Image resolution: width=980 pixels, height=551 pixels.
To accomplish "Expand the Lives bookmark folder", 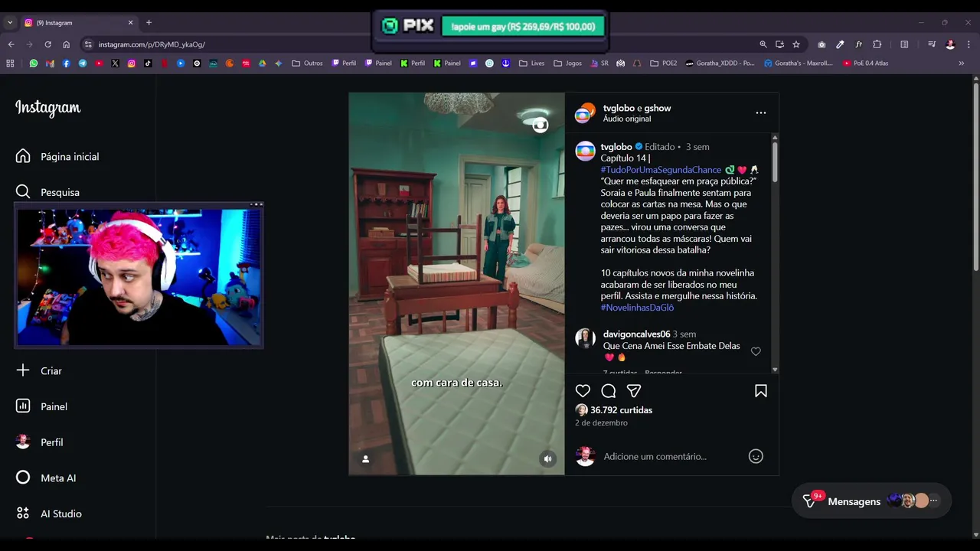I will (x=531, y=64).
